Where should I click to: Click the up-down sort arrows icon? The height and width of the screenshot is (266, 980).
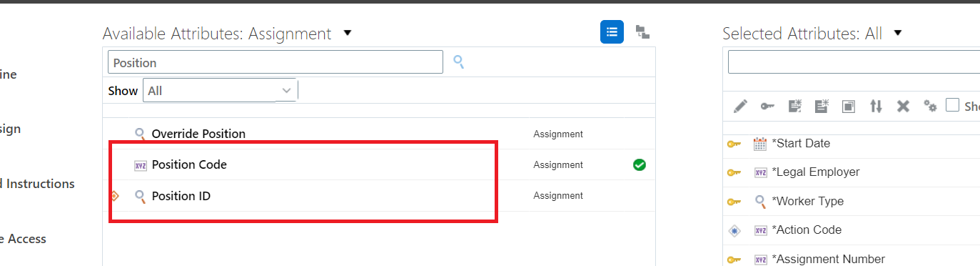coord(876,106)
